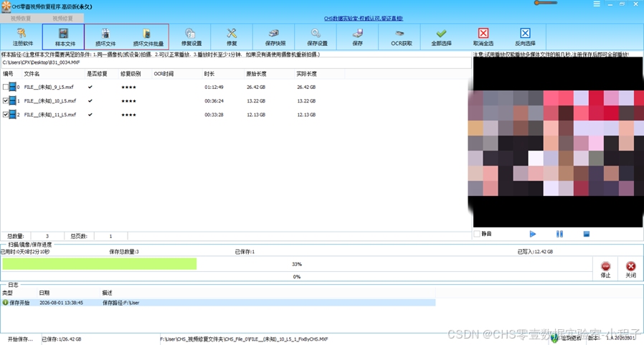Sort by 编号 column header

click(8, 74)
